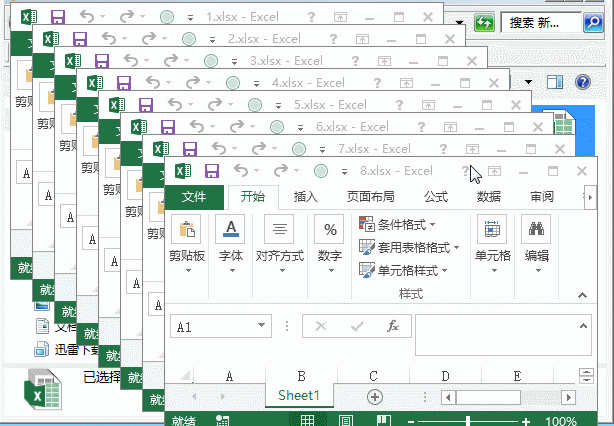Click the 单元格 cells icon
This screenshot has width=614, height=426.
click(x=492, y=229)
